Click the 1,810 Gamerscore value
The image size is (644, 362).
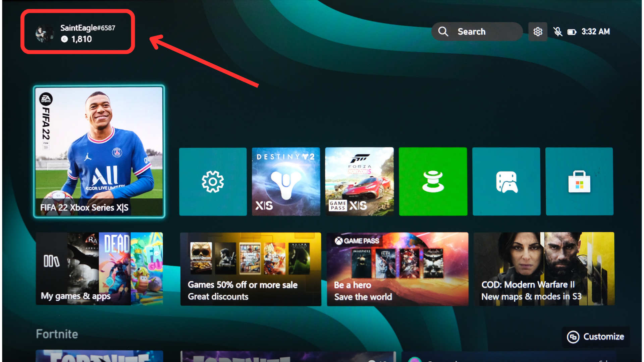click(82, 39)
